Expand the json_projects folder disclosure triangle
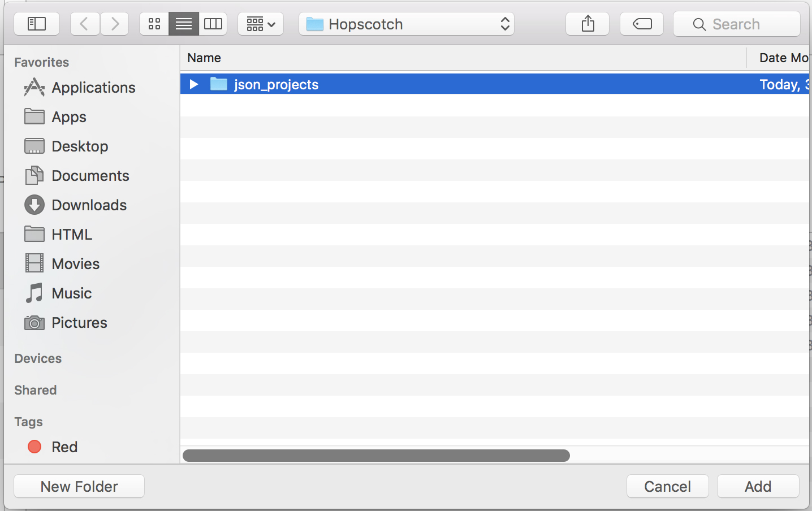 [x=194, y=84]
